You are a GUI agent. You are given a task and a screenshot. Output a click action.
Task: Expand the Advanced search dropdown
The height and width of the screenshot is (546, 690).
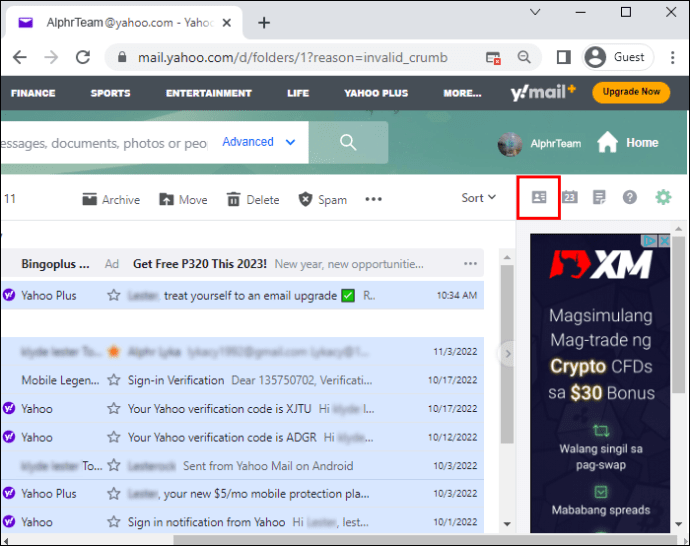pos(258,142)
